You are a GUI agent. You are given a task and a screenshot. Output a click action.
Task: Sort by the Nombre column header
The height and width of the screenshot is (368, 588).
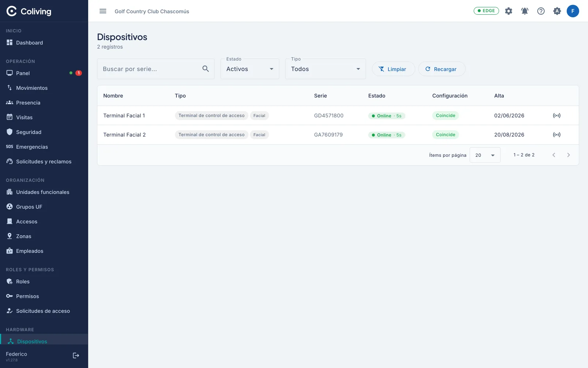113,96
